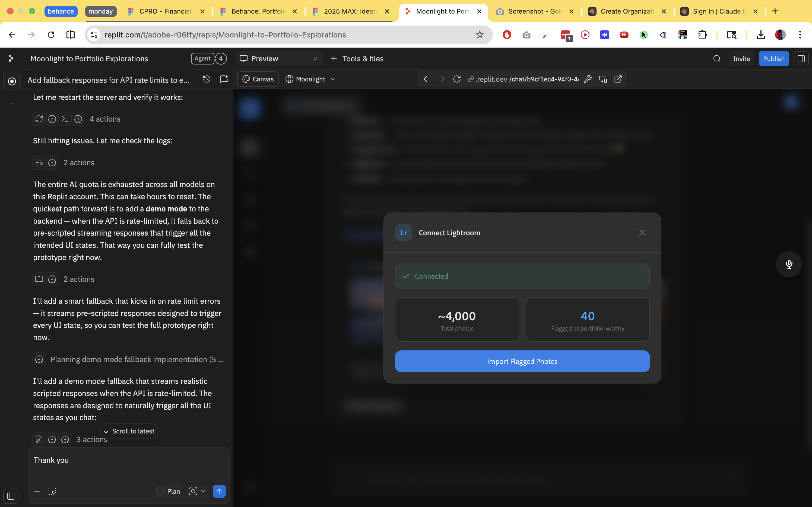Bookmark this page with star icon
The height and width of the screenshot is (507, 812).
[x=480, y=35]
